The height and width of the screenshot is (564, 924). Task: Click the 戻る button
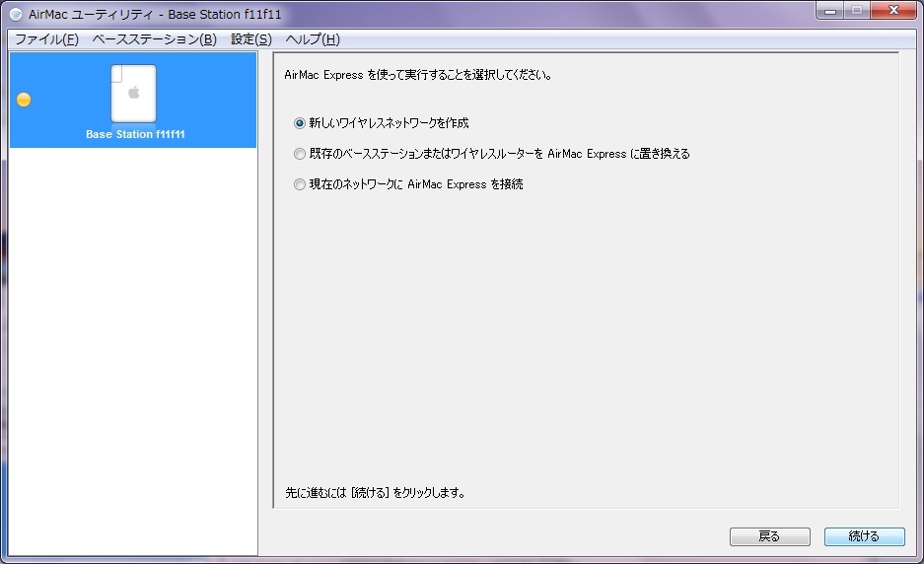(769, 536)
